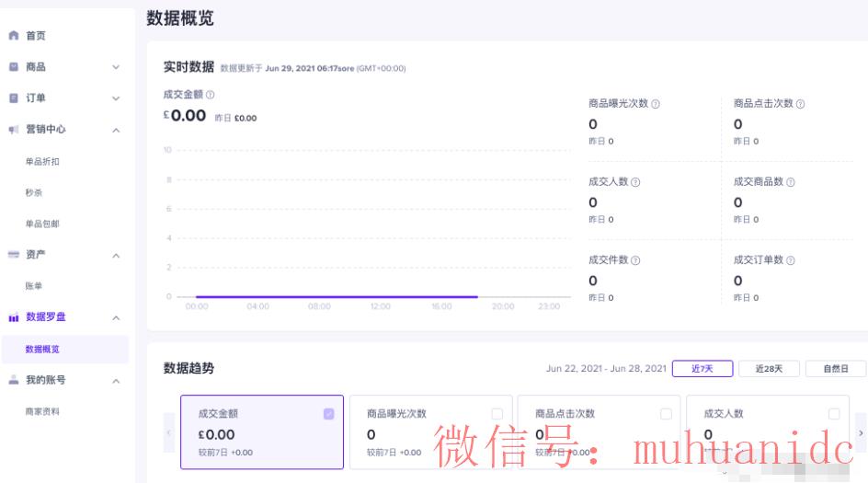Collapse the 资产 menu chevron

pos(116,256)
